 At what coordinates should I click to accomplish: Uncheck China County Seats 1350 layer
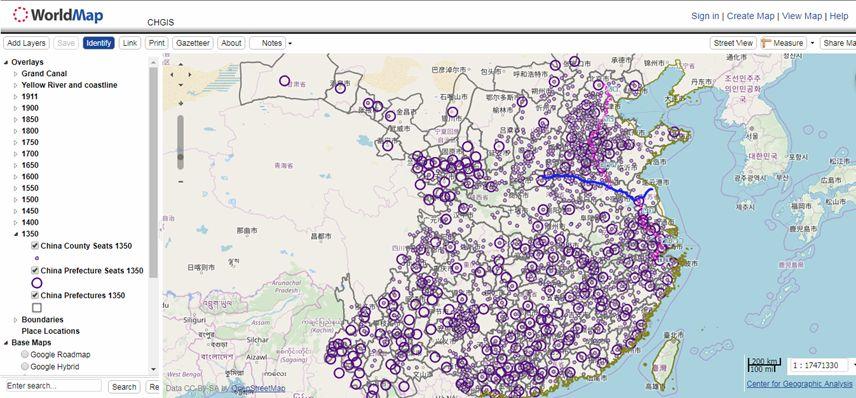(35, 246)
